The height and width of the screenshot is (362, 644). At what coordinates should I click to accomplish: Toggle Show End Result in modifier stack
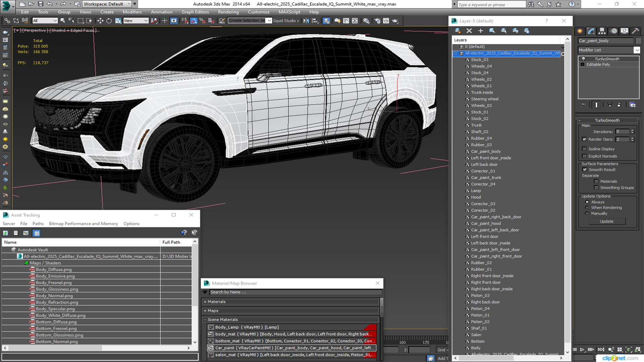(596, 105)
